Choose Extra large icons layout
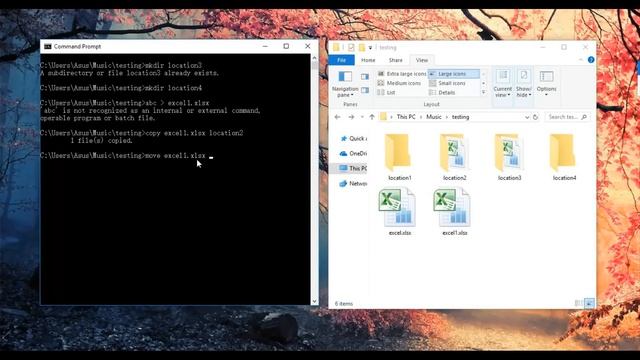 point(402,74)
